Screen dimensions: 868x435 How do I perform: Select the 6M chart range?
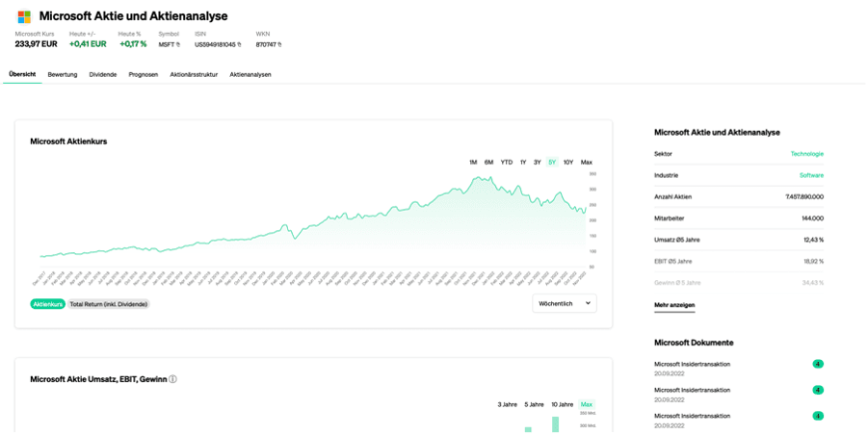(488, 162)
